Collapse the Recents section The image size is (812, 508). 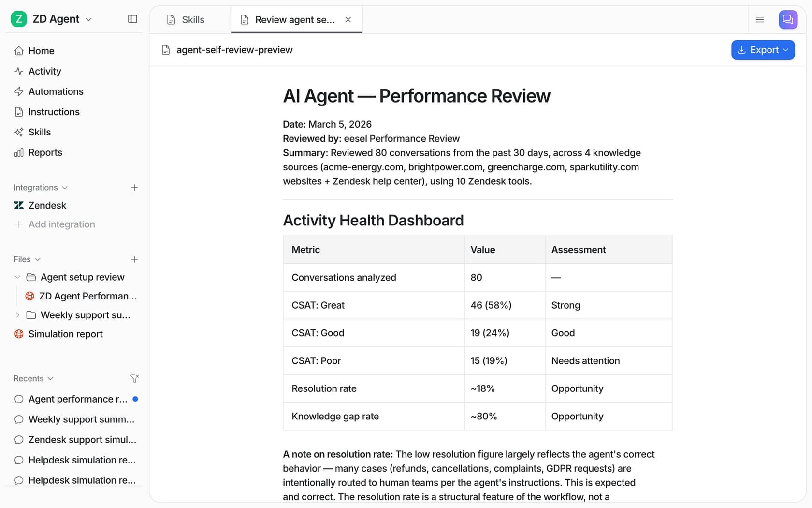[33, 378]
